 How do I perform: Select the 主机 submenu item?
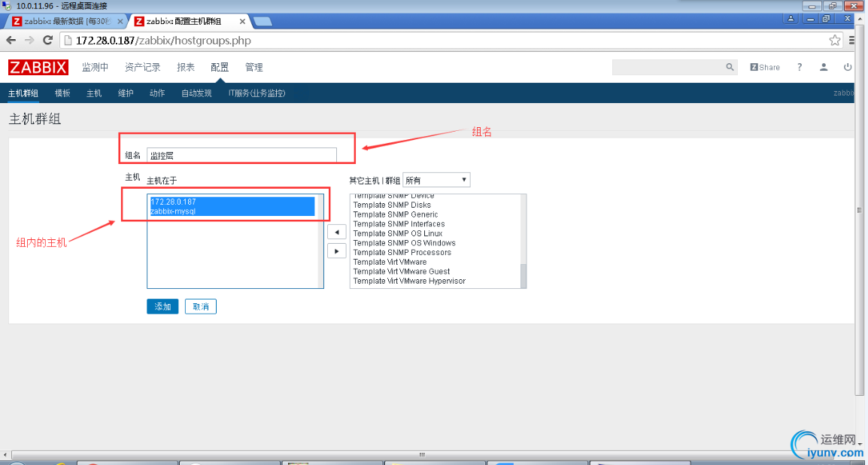click(94, 93)
